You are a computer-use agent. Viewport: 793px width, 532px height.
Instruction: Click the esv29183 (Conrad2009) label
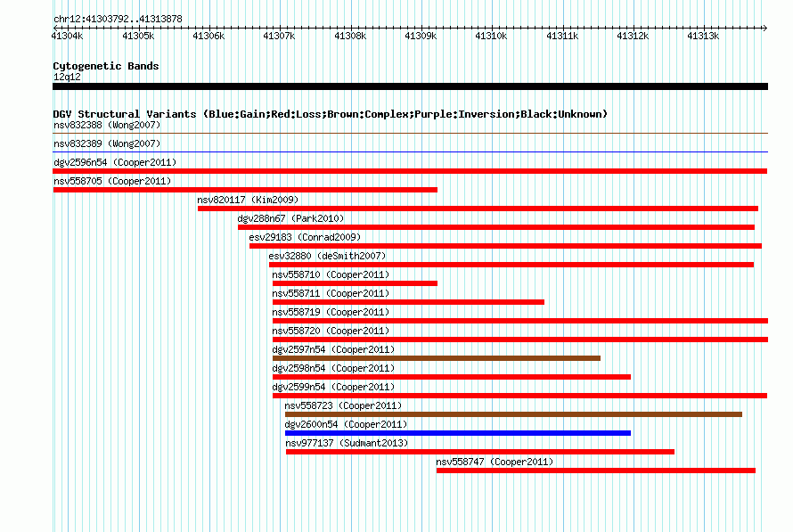305,237
